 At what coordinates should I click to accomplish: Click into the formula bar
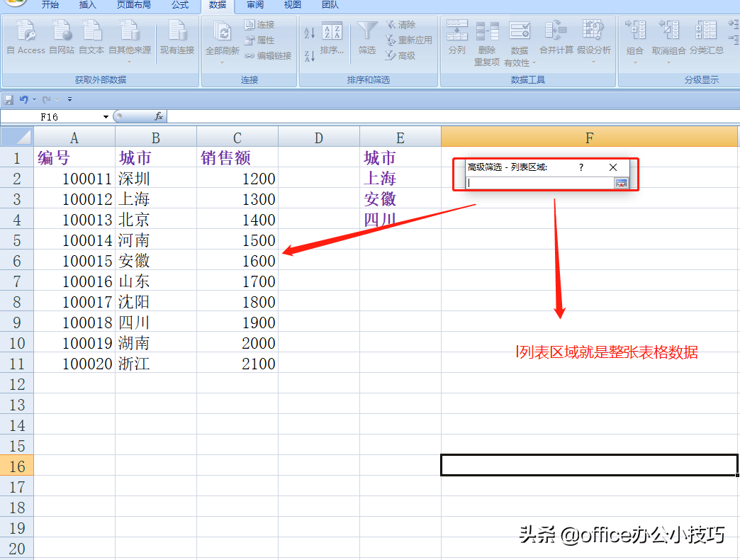click(x=453, y=116)
